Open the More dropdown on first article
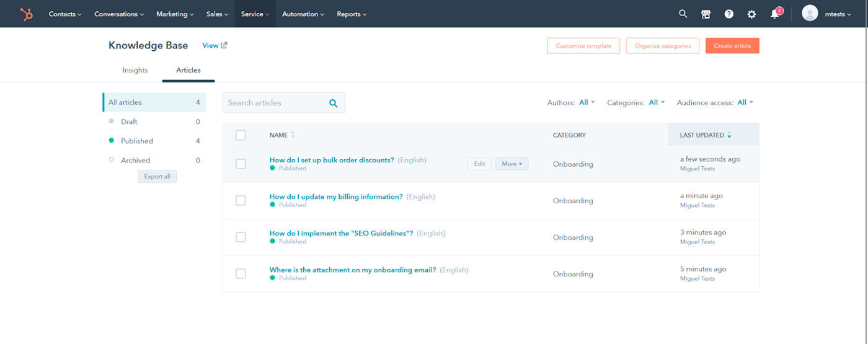Image resolution: width=868 pixels, height=344 pixels. pyautogui.click(x=511, y=164)
